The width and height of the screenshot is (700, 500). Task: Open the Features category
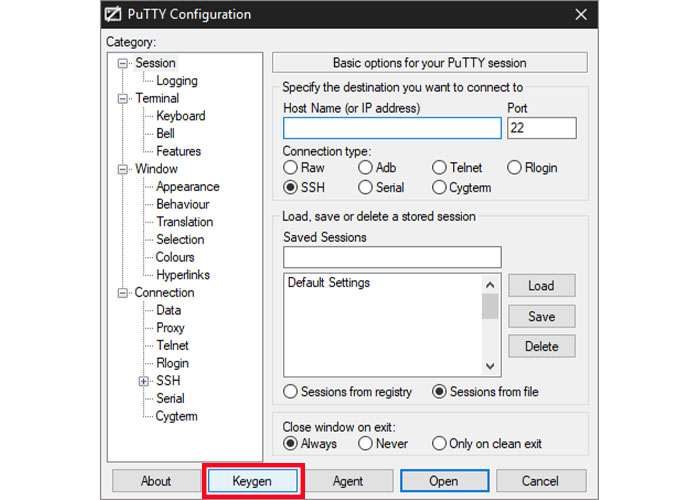click(x=179, y=151)
